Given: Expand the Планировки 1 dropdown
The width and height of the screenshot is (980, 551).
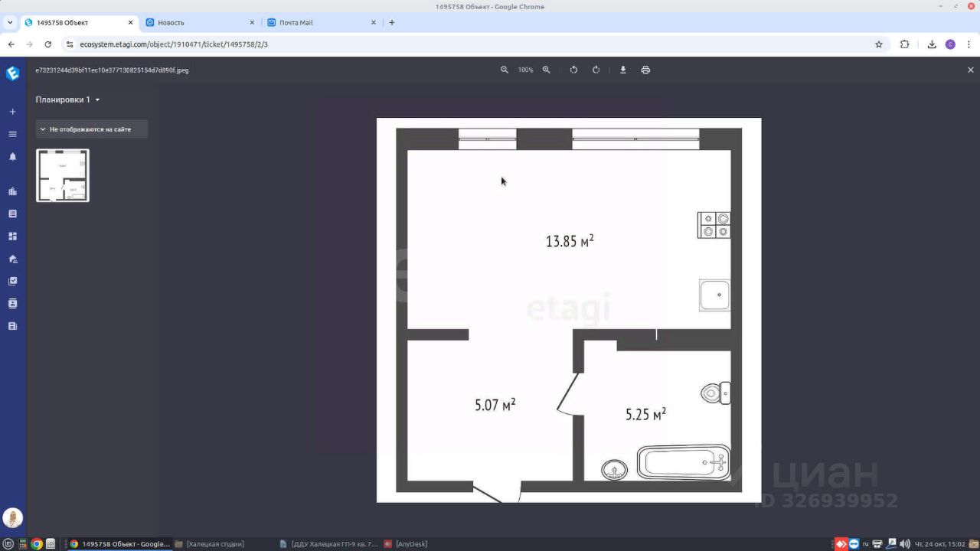Looking at the screenshot, I should pyautogui.click(x=68, y=99).
